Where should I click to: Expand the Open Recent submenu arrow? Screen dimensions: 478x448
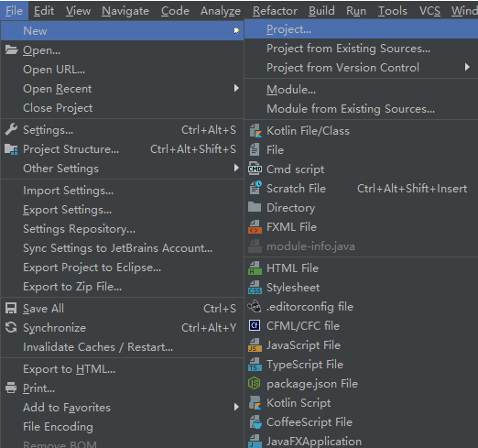236,88
